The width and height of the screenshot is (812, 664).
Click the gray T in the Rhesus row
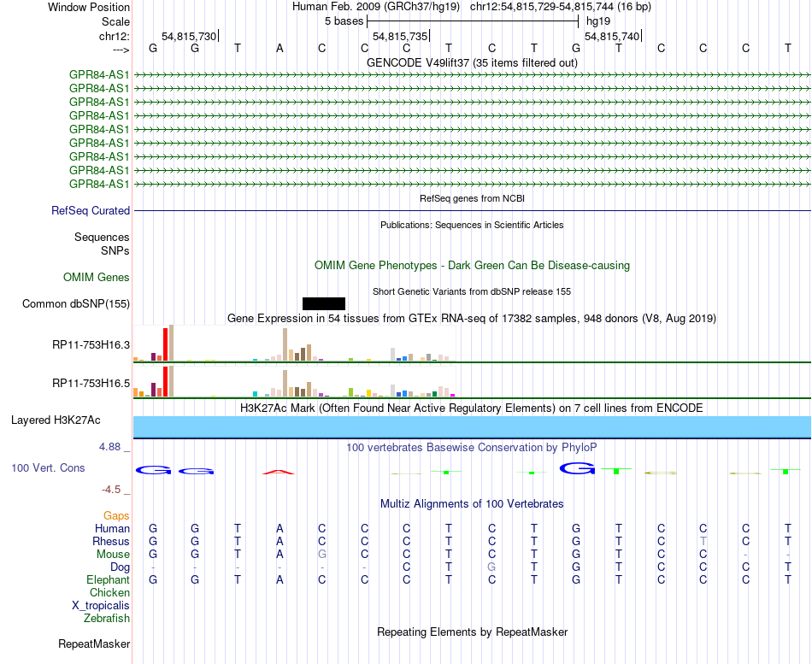(x=703, y=541)
